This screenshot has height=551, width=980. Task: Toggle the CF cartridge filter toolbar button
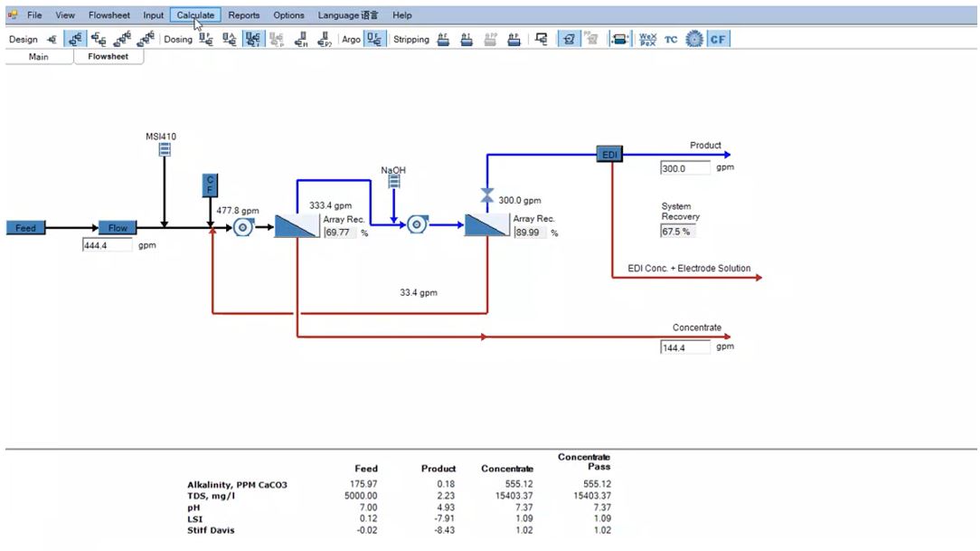point(718,40)
